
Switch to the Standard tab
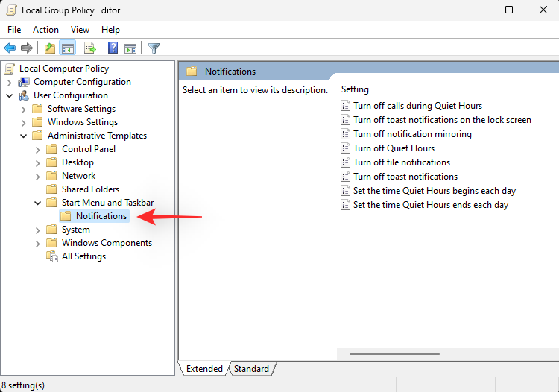(251, 368)
